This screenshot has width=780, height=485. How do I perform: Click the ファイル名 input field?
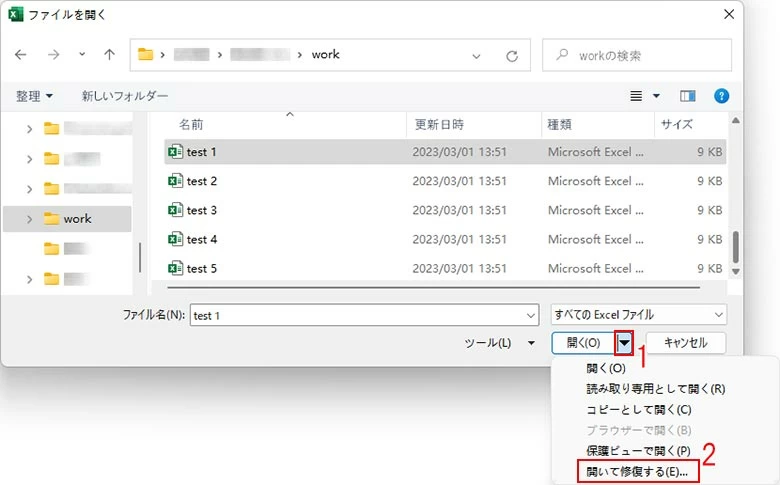(364, 315)
